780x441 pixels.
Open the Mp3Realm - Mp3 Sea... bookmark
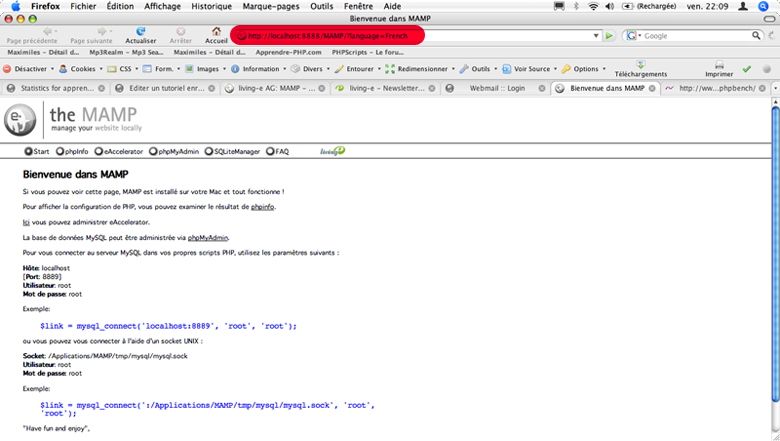tap(126, 52)
